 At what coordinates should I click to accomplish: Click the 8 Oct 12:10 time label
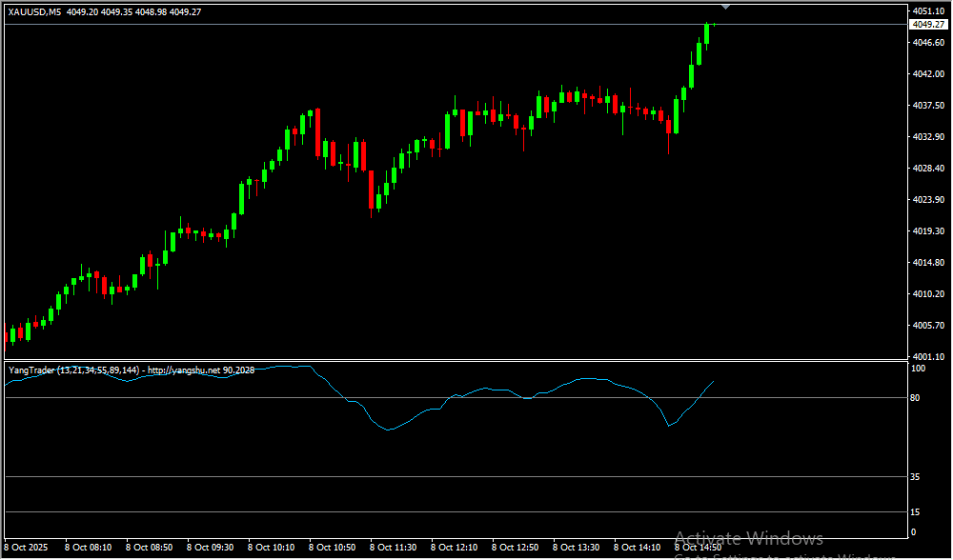[x=454, y=548]
